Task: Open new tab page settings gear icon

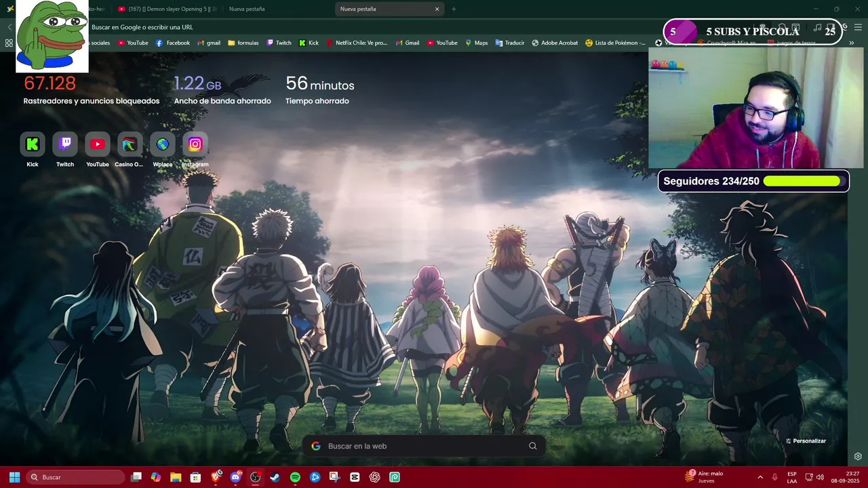Action: coord(858,457)
